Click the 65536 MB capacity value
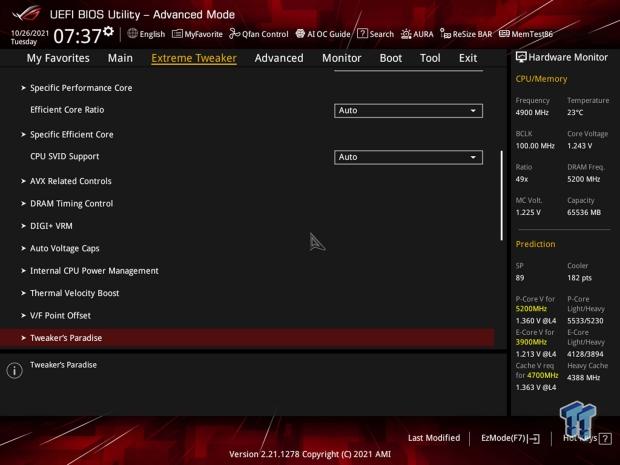 pos(584,212)
